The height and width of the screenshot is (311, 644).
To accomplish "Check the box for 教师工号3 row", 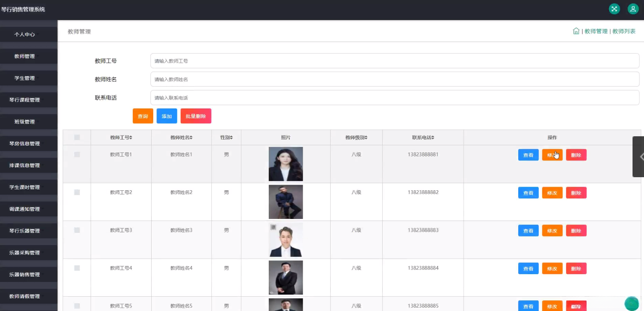I will click(77, 230).
